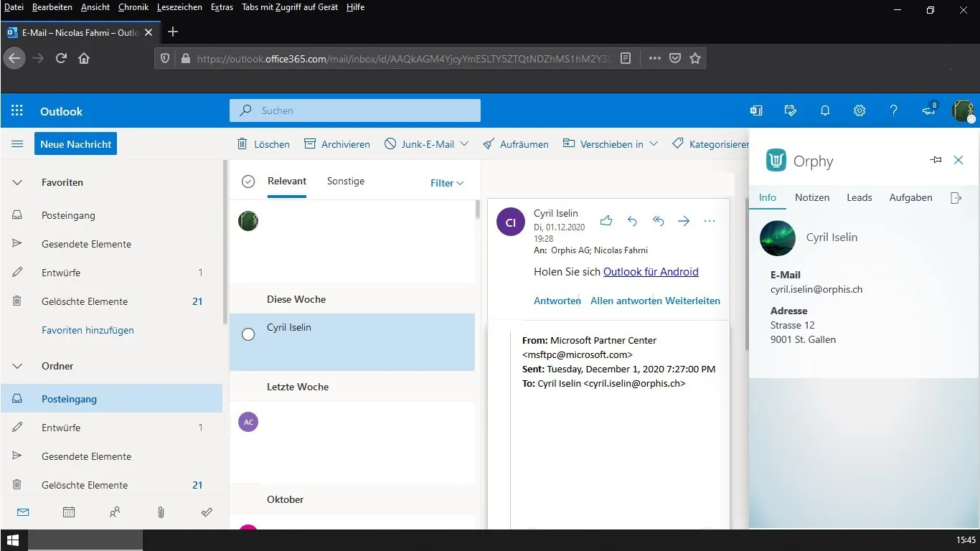Viewport: 980px width, 551px height.
Task: Open the Outlook für Android link
Action: click(x=651, y=272)
